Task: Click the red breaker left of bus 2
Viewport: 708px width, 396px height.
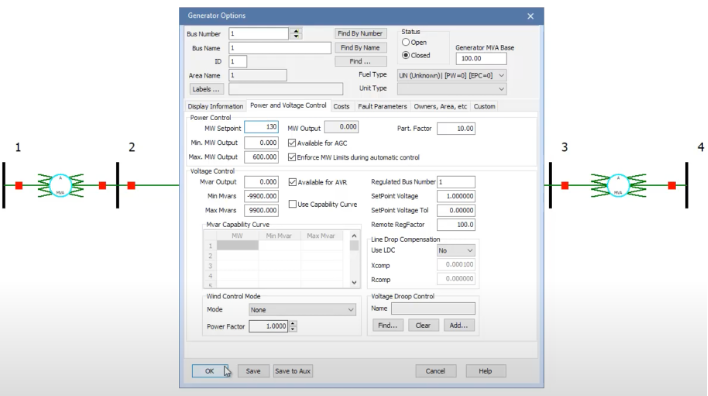Action: [x=102, y=185]
